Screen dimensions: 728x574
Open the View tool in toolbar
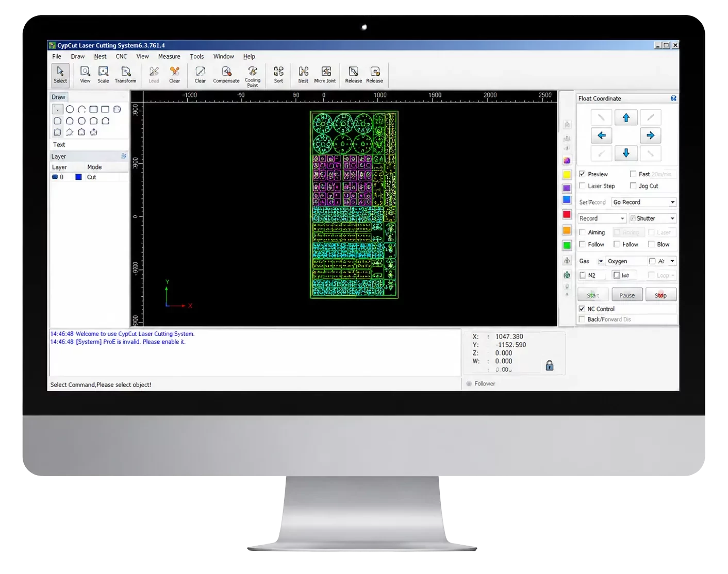click(85, 74)
